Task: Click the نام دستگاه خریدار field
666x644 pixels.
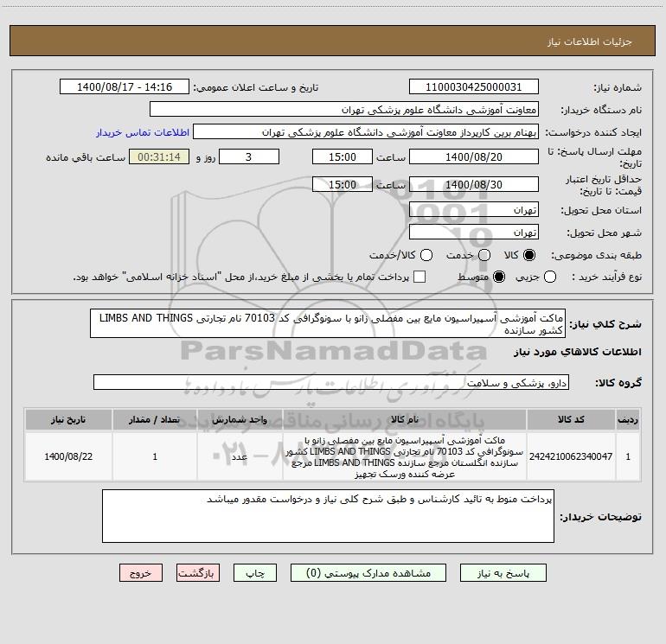Action: pos(344,109)
